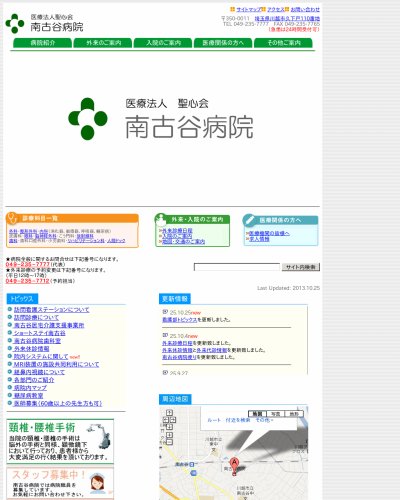Switch the map to 写真 view

tap(275, 414)
